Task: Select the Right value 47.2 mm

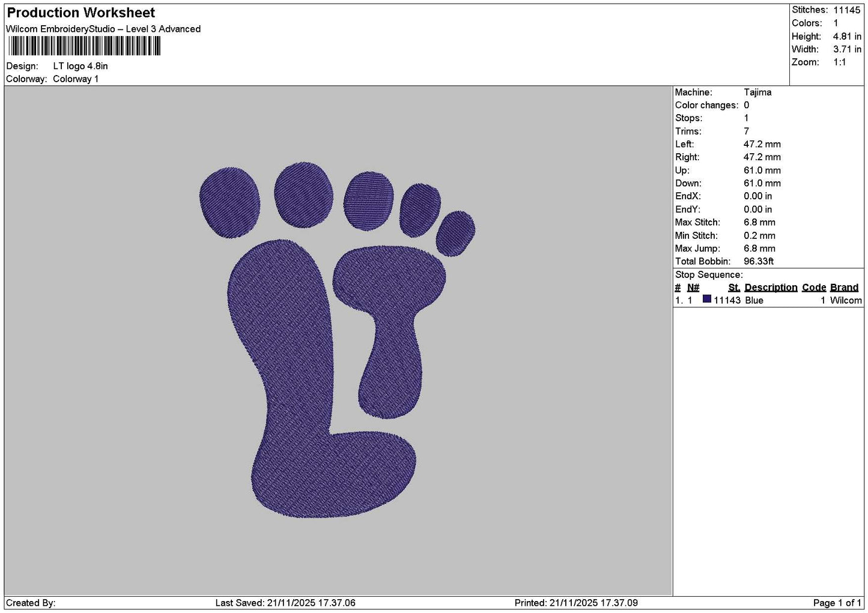Action: [762, 157]
